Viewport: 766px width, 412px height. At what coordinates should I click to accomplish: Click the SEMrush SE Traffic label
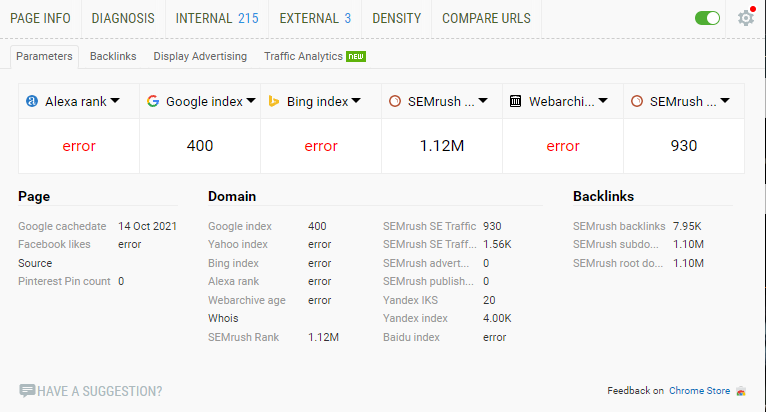[429, 226]
